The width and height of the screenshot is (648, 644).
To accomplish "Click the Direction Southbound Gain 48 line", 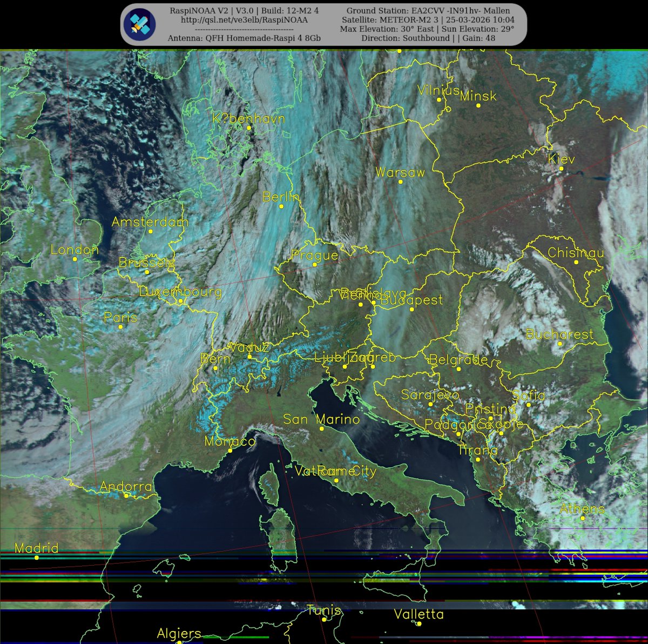I will coord(428,38).
